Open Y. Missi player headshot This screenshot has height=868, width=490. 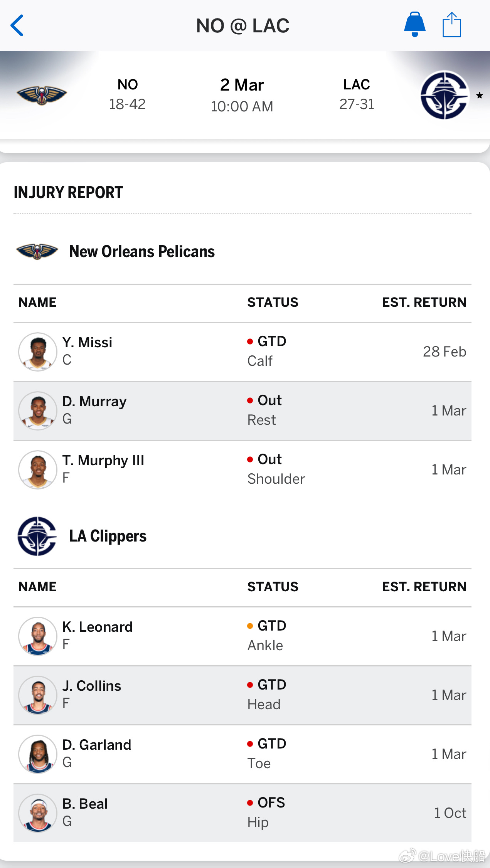click(x=38, y=352)
